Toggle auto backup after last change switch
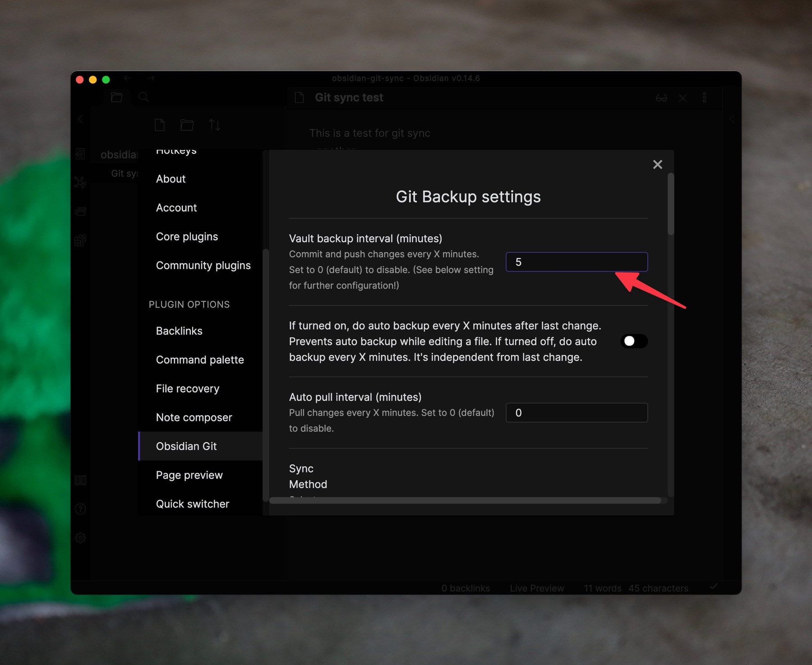 coord(634,341)
